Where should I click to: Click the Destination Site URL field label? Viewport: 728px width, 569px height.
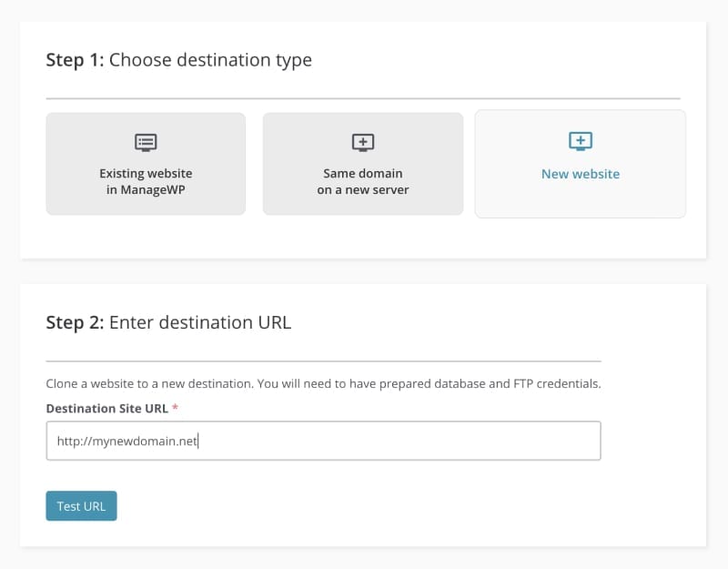coord(106,409)
